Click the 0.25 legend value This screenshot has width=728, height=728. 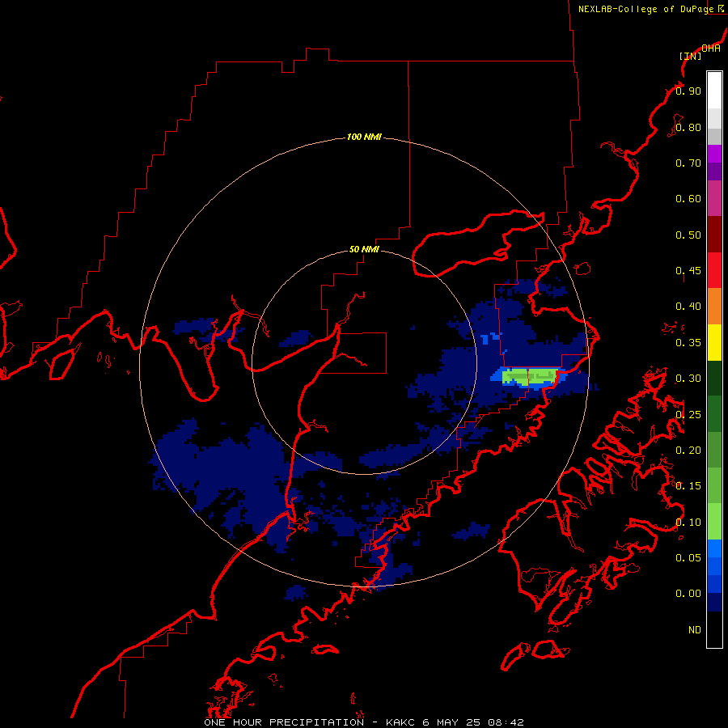tap(688, 415)
